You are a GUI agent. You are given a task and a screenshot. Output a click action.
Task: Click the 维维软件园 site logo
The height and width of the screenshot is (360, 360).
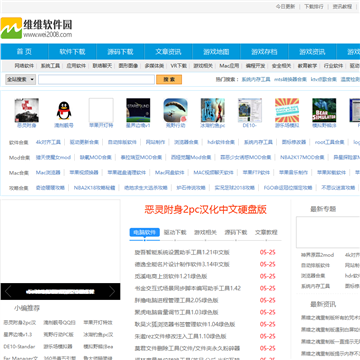coord(36,28)
